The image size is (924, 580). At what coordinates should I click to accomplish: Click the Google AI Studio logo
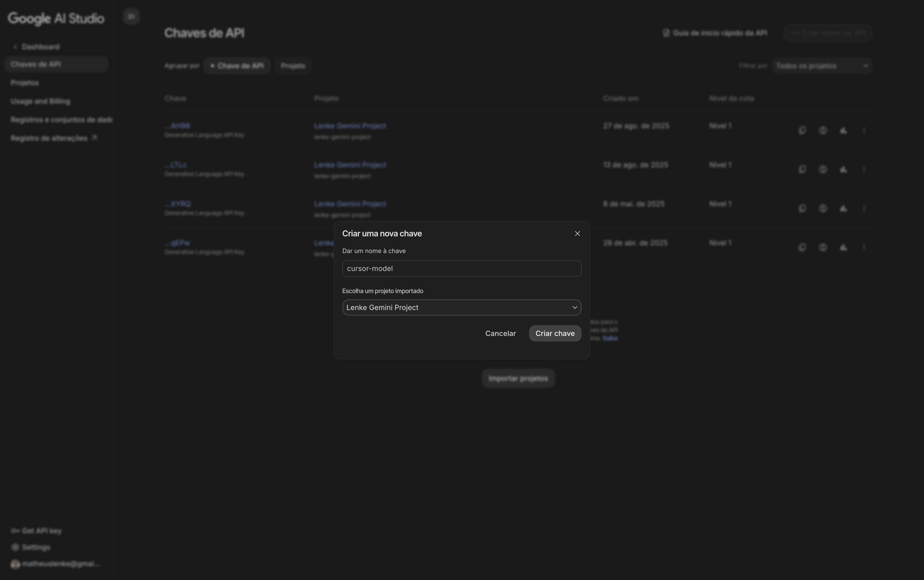pyautogui.click(x=56, y=18)
